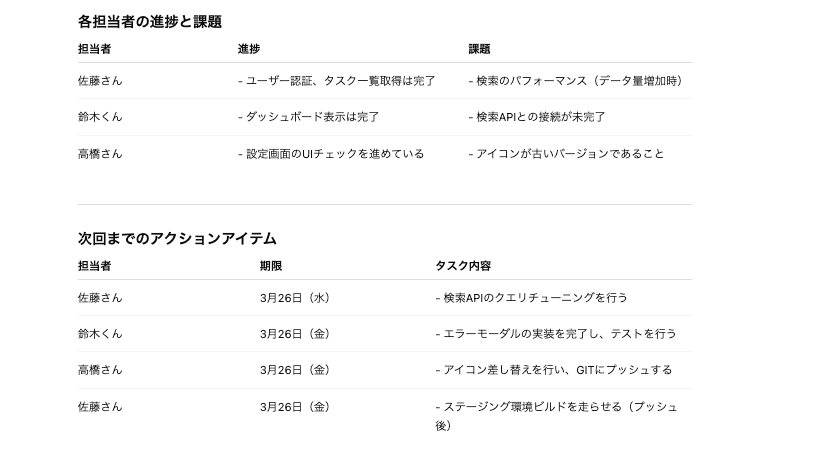Viewport: 825px width, 452px height.
Task: Select the アイコン差し替えを行い、GITにプッシュする task
Action: 554,370
